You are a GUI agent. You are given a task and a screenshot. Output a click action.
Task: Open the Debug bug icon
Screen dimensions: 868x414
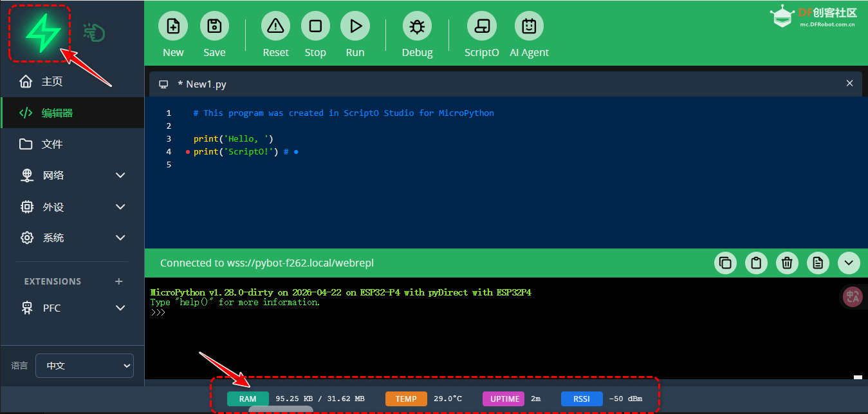tap(417, 26)
